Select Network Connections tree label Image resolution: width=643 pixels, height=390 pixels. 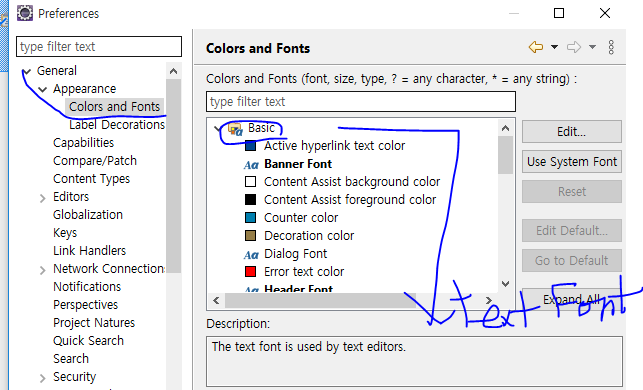tap(109, 269)
